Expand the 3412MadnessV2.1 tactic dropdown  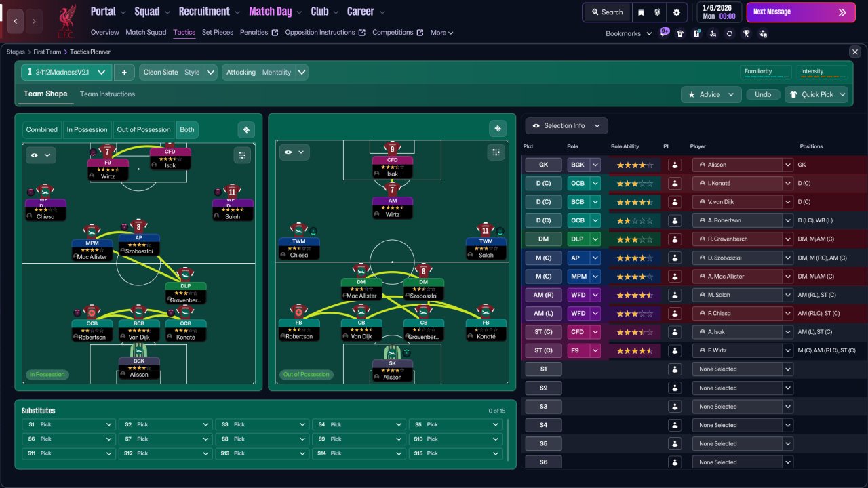point(66,72)
